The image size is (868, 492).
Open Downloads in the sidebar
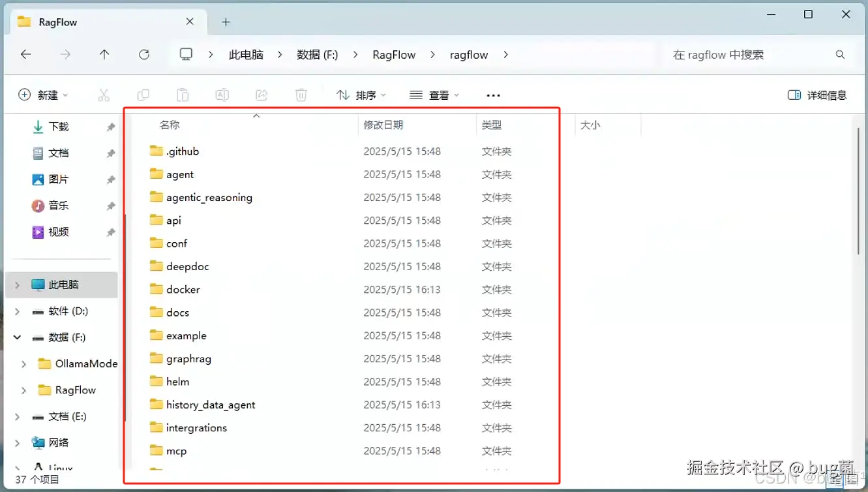[58, 127]
